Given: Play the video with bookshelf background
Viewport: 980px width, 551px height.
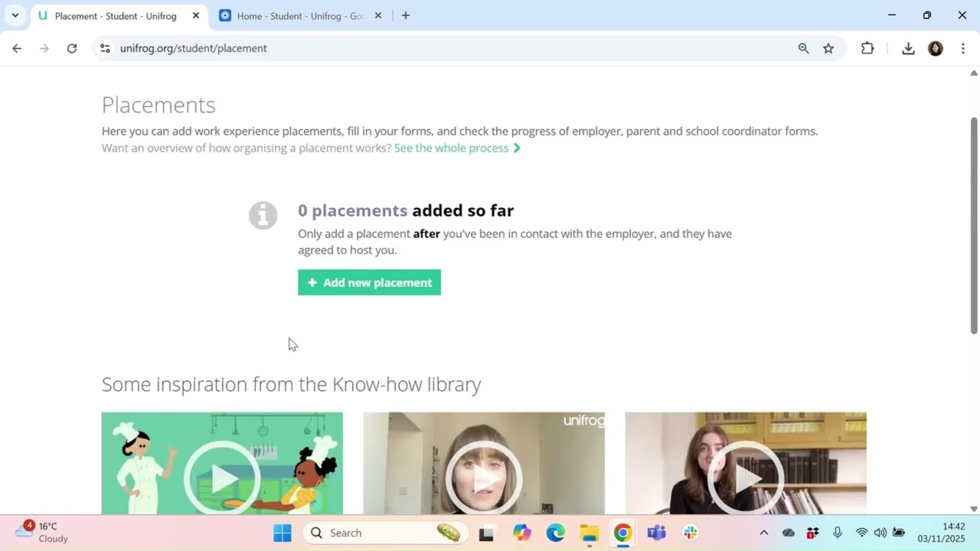Looking at the screenshot, I should pos(746,464).
